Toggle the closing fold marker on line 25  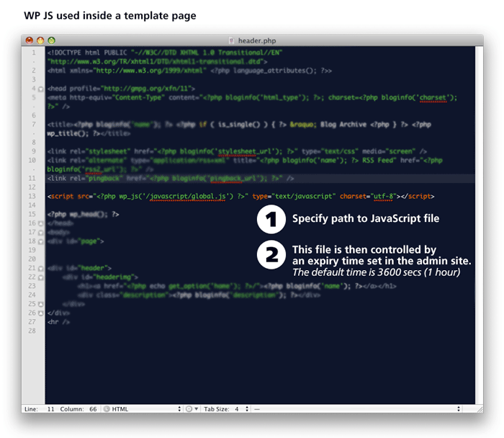[41, 304]
